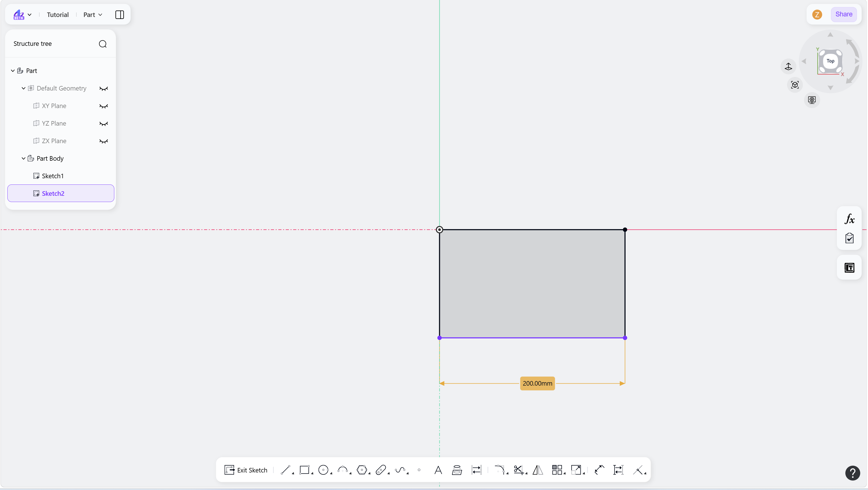This screenshot has width=868, height=490.
Task: Open the help question mark
Action: 852,472
